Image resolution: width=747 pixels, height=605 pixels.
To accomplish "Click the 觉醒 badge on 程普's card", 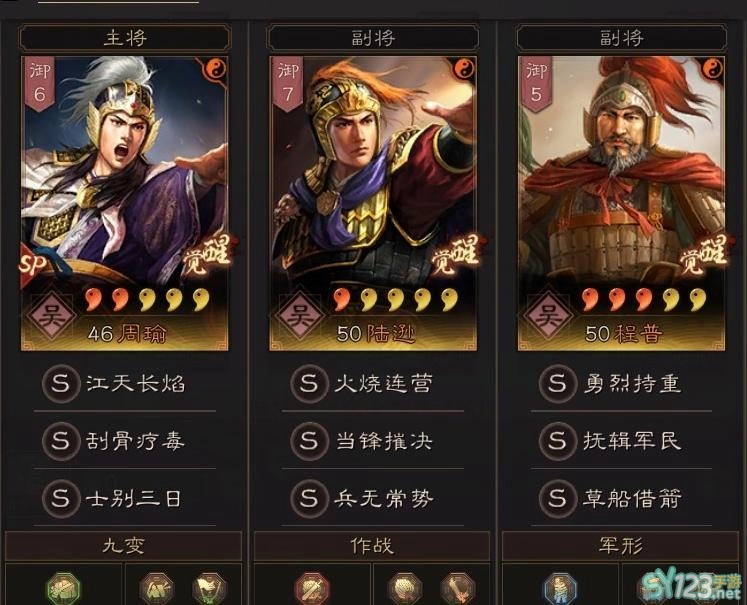I will pos(701,255).
